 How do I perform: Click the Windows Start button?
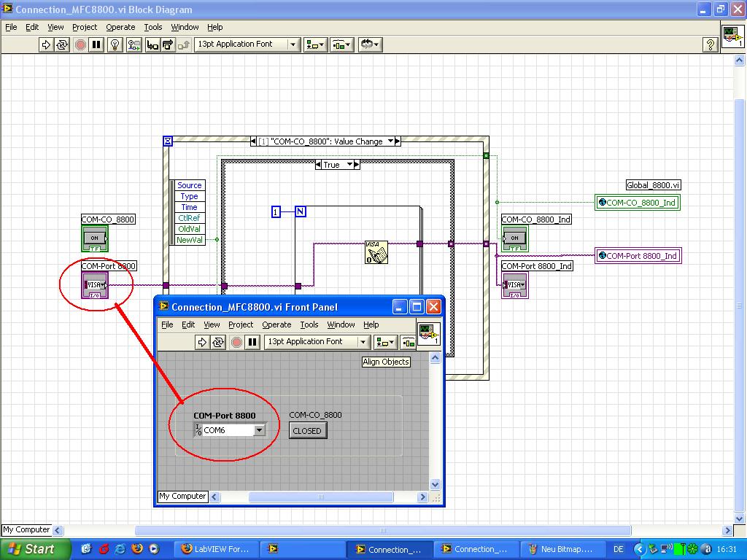(x=36, y=549)
